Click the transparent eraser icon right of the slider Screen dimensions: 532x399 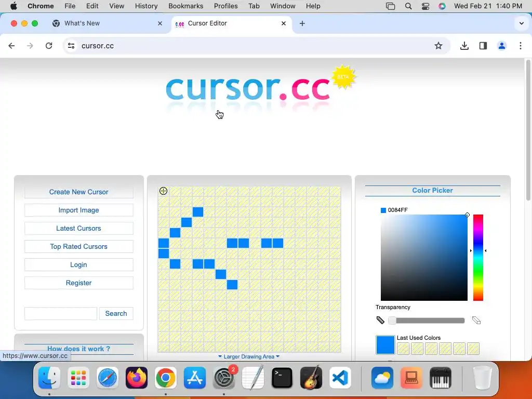(476, 320)
